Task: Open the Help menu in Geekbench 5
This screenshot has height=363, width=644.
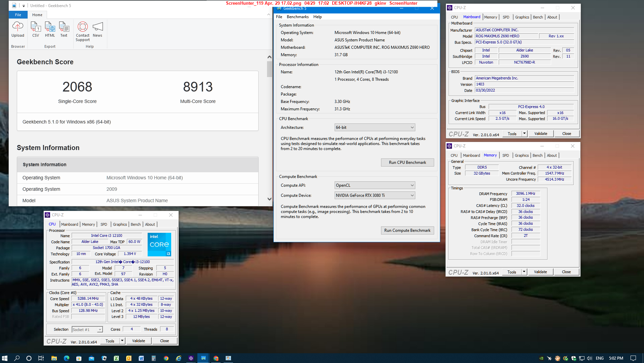Action: 317,17
